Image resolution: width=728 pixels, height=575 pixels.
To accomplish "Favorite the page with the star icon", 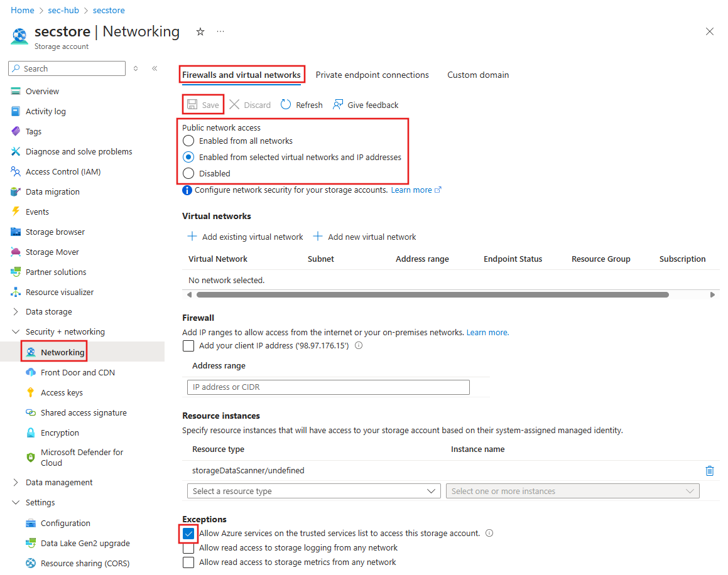I will (x=200, y=31).
